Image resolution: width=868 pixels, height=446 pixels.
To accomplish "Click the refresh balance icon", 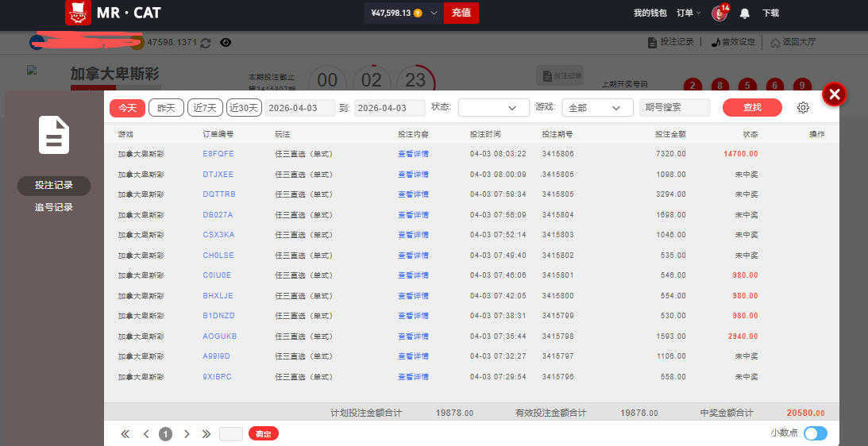I will coord(206,42).
